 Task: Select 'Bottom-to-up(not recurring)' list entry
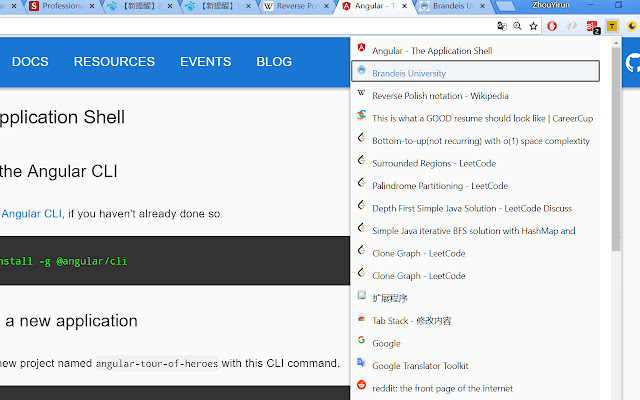(x=476, y=140)
